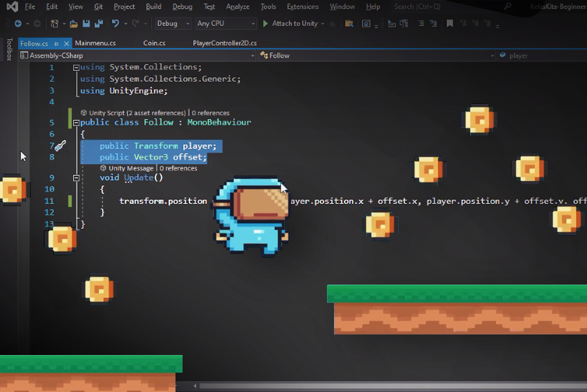Expand the Toolbox side panel
This screenshot has height=392, width=587.
click(9, 49)
